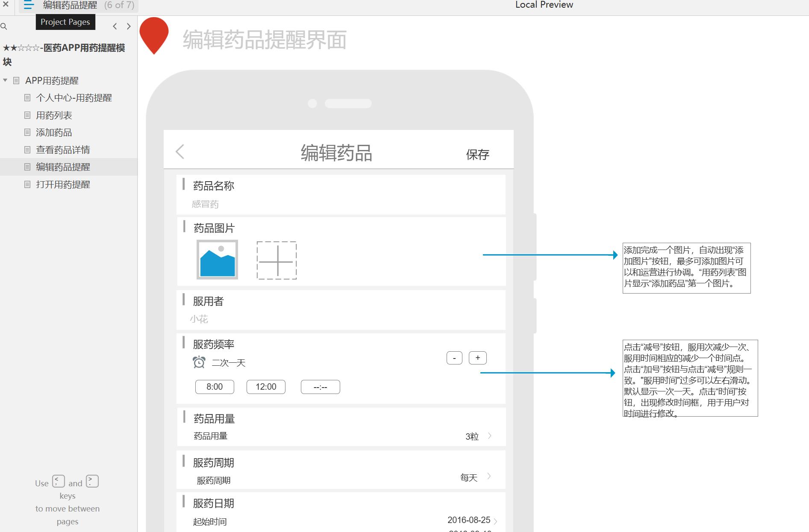Tap the 保存 button
Screen dimensions: 809x532
coord(477,154)
